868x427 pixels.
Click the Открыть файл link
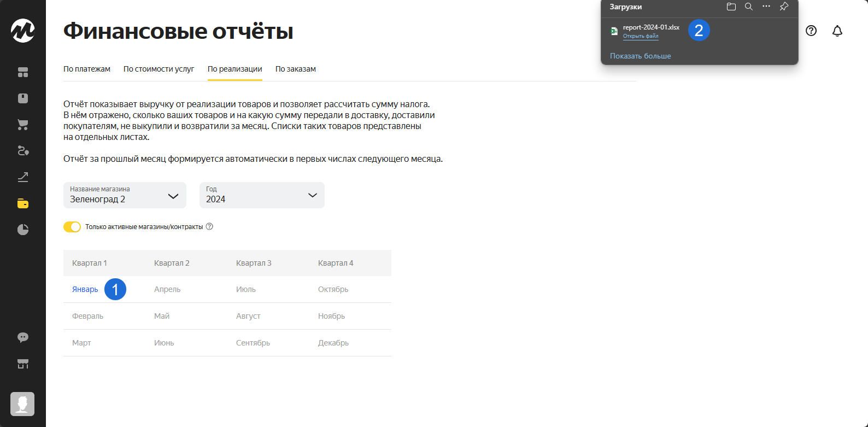(x=641, y=36)
